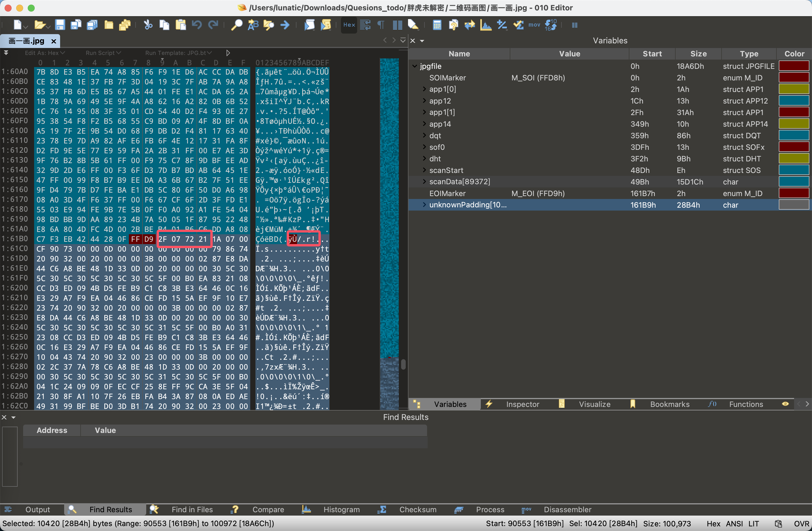Viewport: 812px width, 531px height.
Task: Open the Run Script dropdown
Action: [103, 53]
